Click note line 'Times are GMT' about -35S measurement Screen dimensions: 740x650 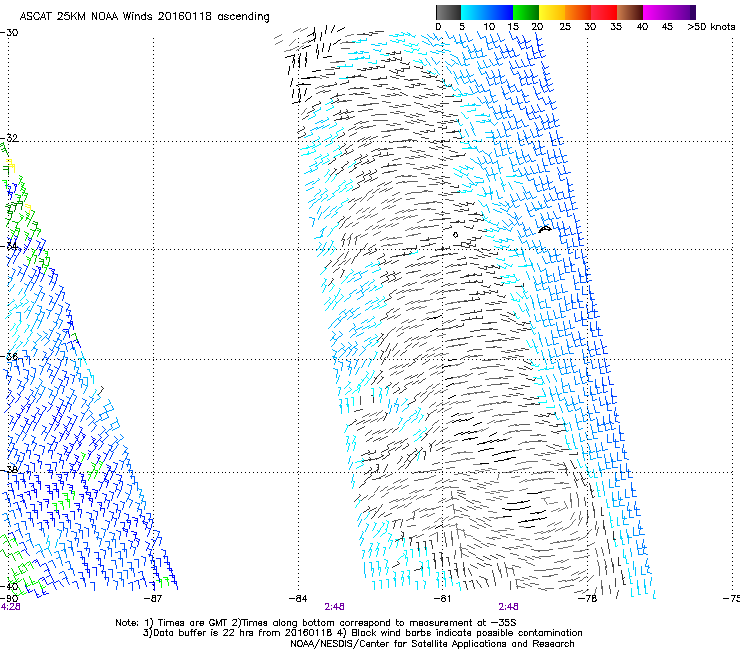pyautogui.click(x=316, y=623)
